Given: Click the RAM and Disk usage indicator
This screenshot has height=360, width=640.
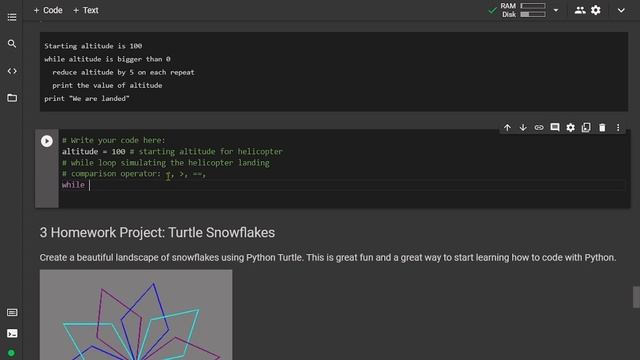Looking at the screenshot, I should tap(523, 10).
